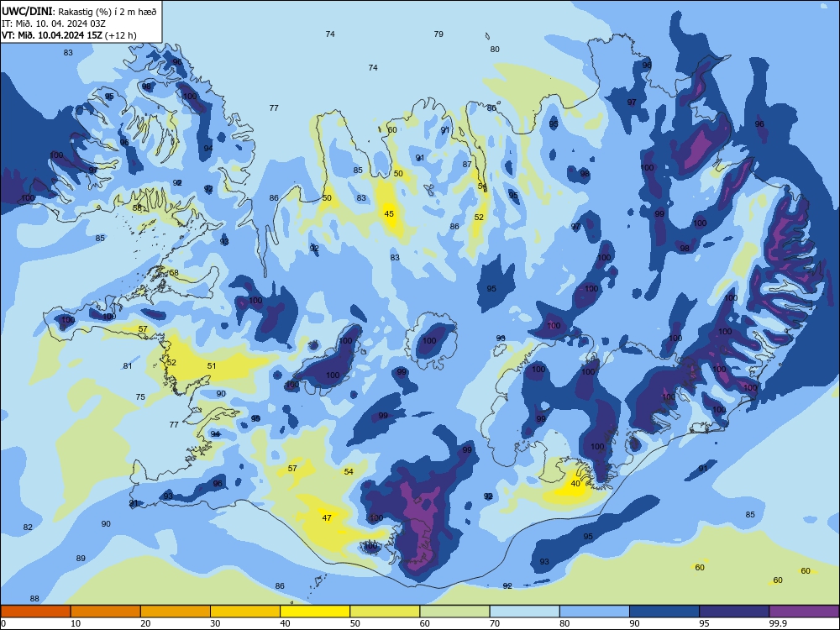
Task: Click the 70–80 lightest blue legend swatch
Action: [524, 612]
